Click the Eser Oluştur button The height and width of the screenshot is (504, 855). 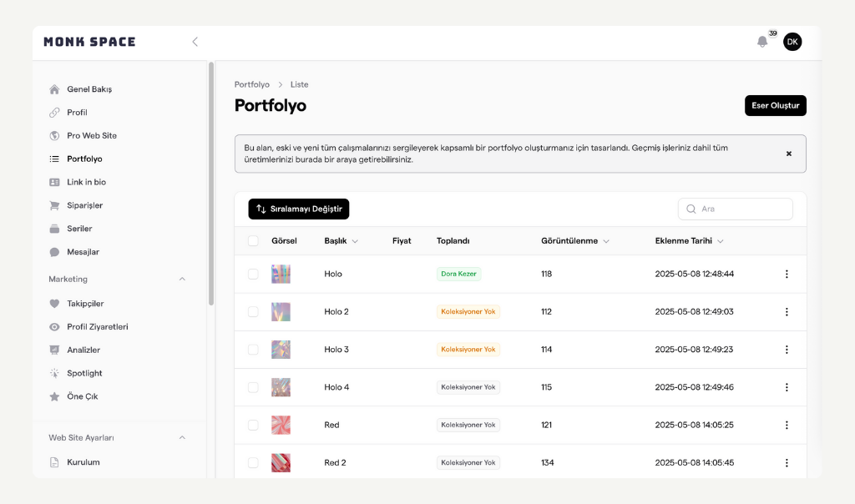(x=775, y=106)
